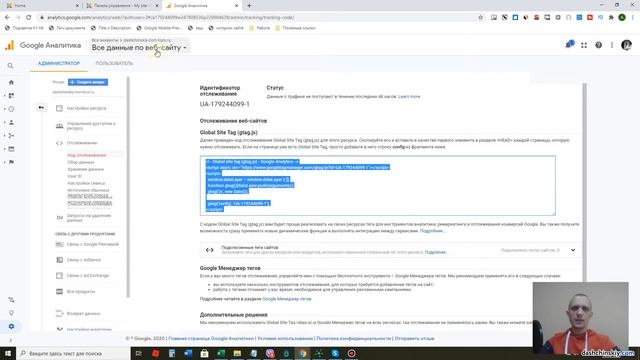
Task: Select User ID submenu item
Action: [74, 176]
